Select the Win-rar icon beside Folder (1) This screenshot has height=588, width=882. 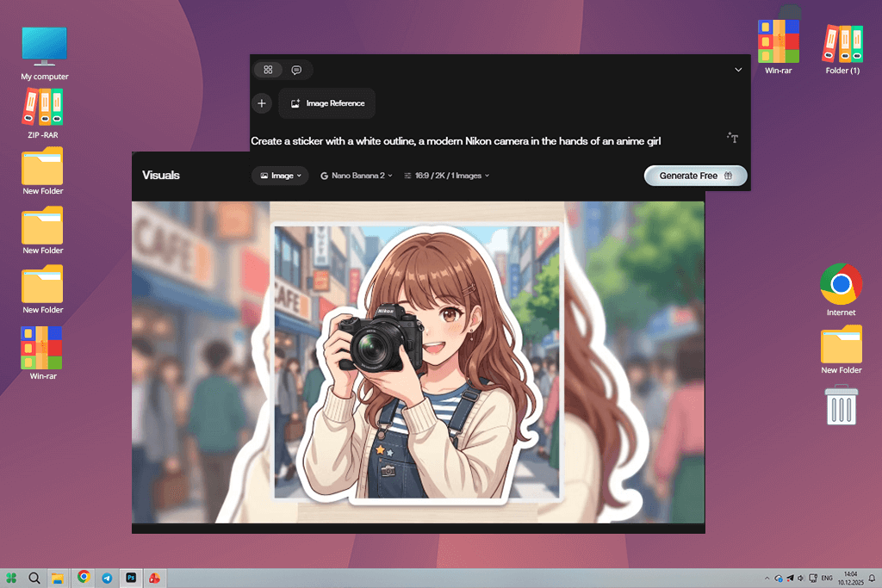click(778, 47)
